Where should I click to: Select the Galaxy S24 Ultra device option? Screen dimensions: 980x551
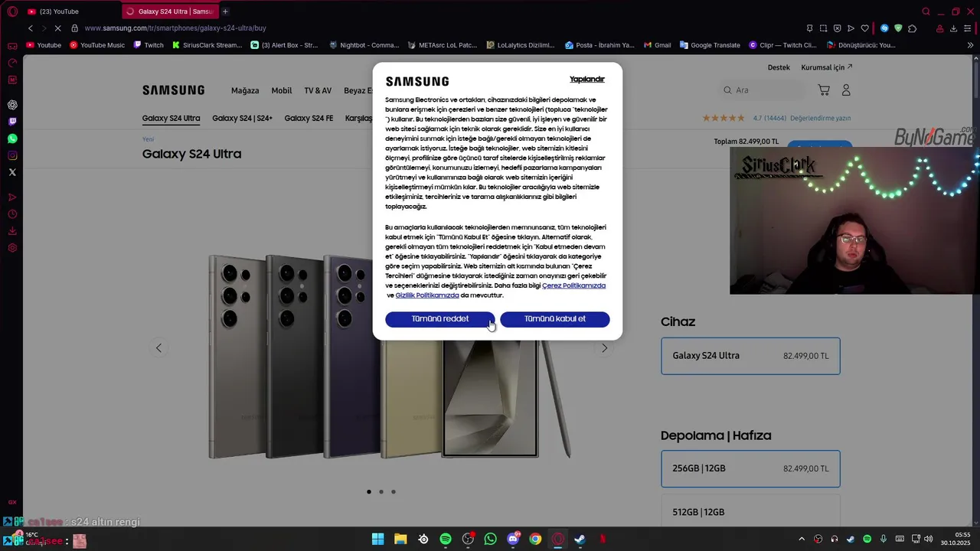[750, 356]
